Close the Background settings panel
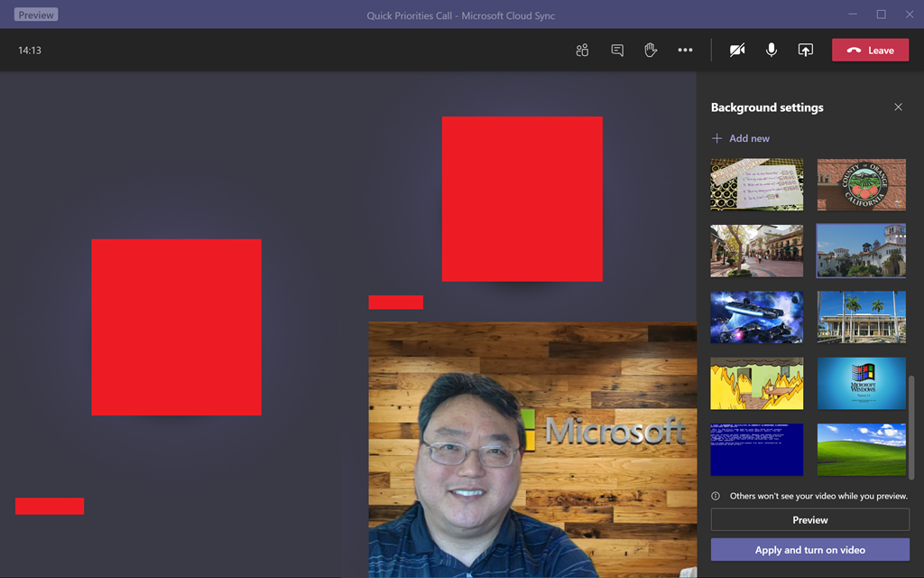 [x=898, y=107]
